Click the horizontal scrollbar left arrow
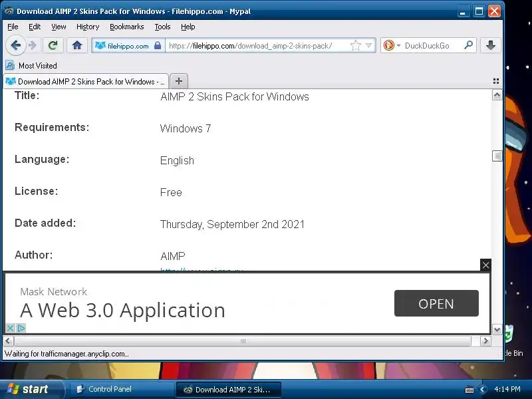 (8, 341)
